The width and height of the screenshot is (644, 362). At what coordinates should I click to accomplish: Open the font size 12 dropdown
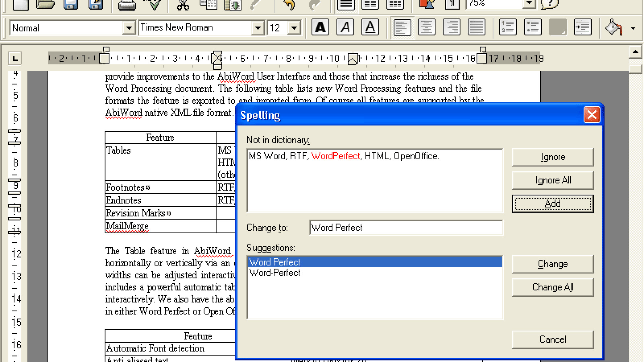coord(294,28)
